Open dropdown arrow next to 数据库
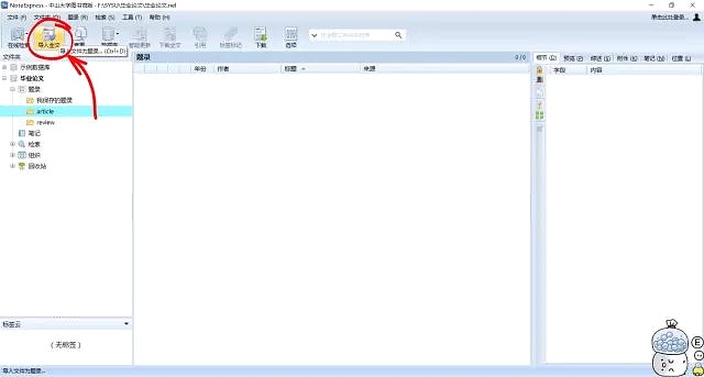The image size is (704, 377). 118,34
